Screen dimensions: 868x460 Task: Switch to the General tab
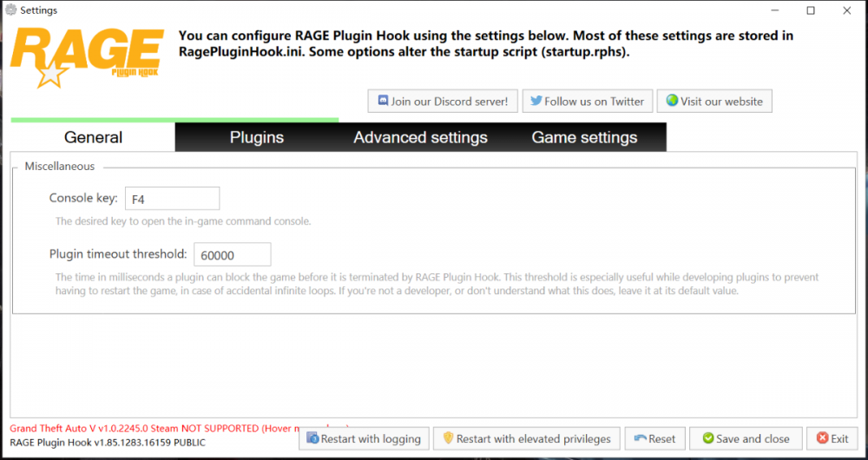(x=93, y=137)
